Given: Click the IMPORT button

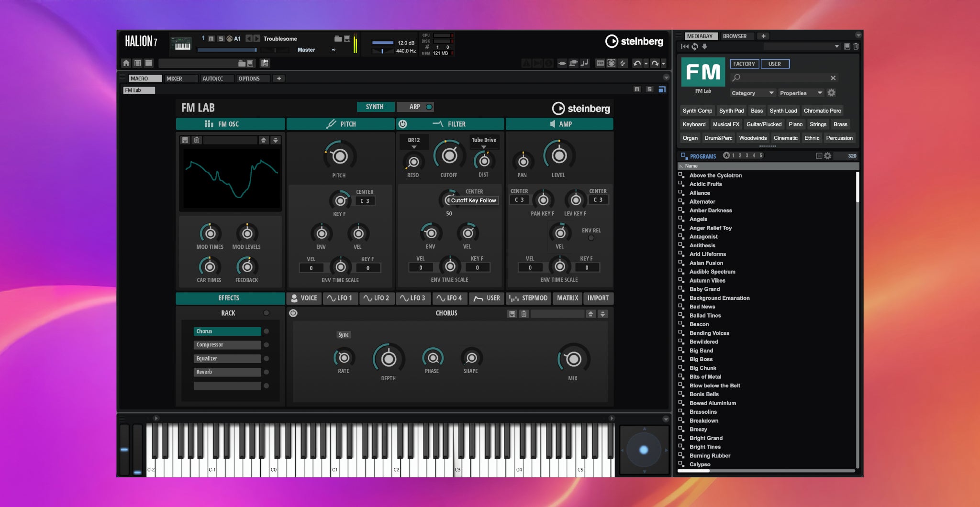Looking at the screenshot, I should coord(598,298).
